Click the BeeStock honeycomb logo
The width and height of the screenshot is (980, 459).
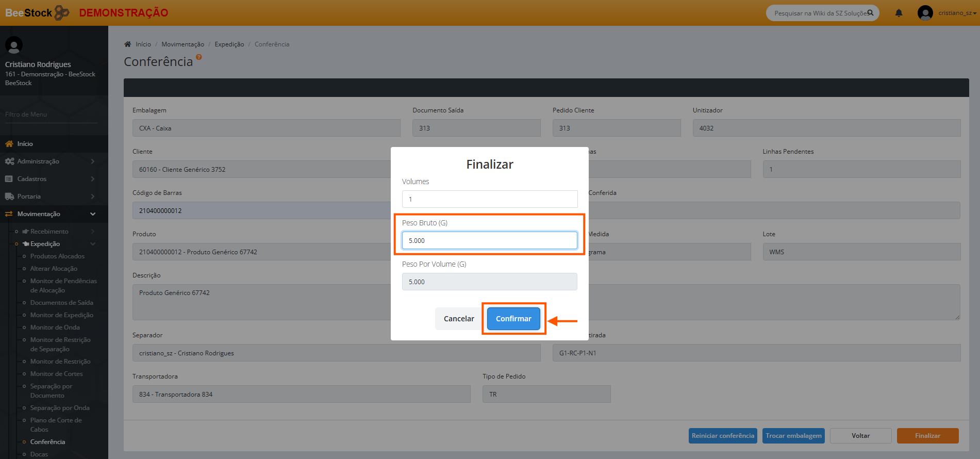click(62, 12)
